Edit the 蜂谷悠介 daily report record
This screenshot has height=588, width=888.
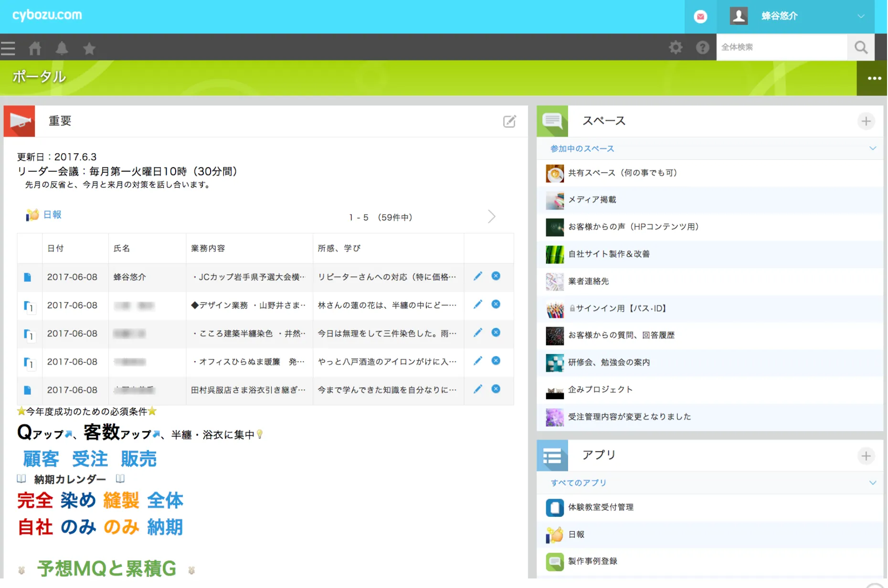click(478, 276)
